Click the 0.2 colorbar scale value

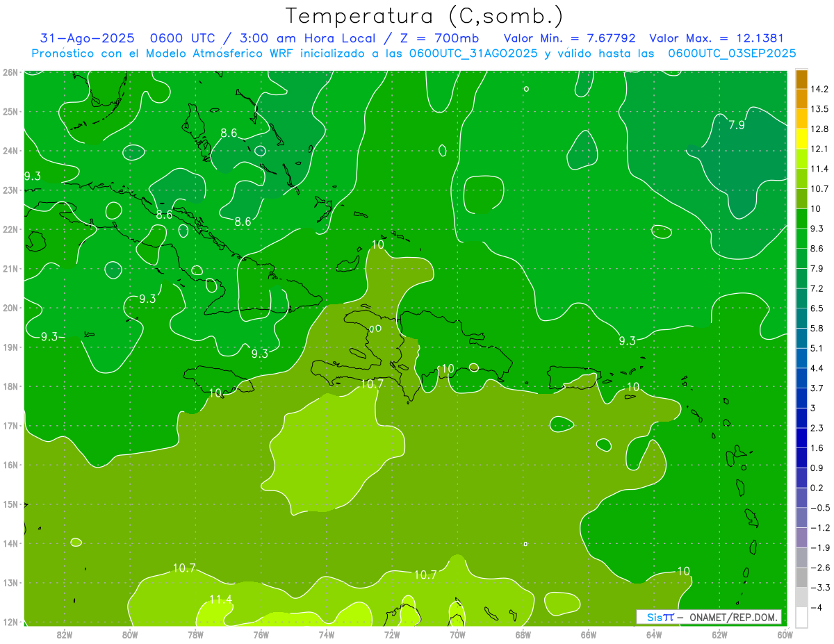pyautogui.click(x=818, y=488)
